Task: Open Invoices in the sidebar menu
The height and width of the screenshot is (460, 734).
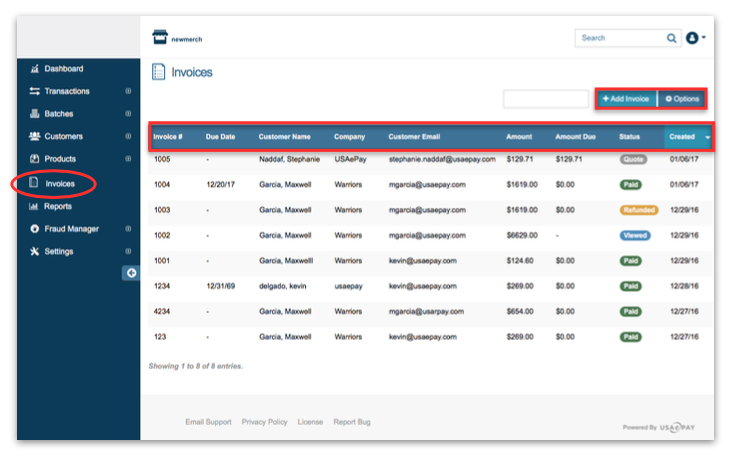Action: 60,184
